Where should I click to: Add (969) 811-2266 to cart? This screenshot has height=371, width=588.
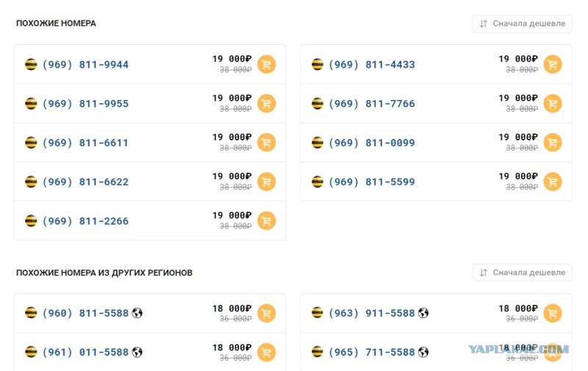tap(266, 221)
